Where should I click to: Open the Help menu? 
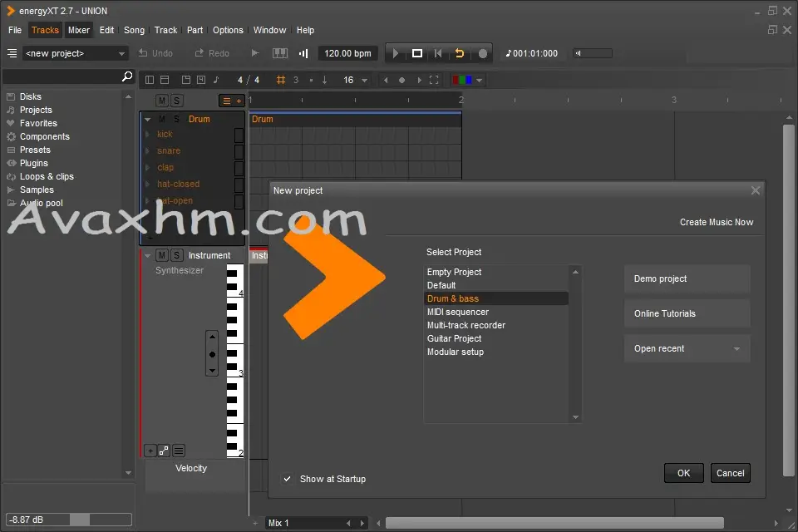coord(305,30)
